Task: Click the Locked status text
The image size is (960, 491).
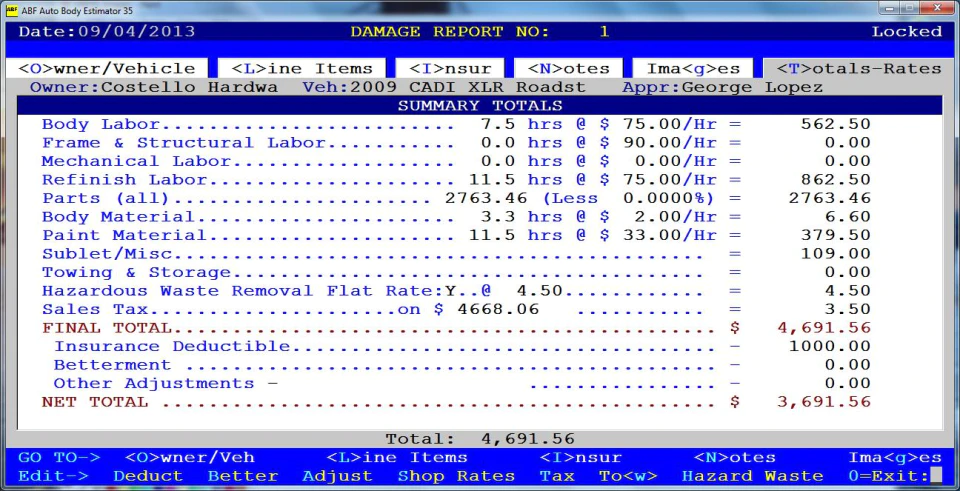Action: coord(907,32)
